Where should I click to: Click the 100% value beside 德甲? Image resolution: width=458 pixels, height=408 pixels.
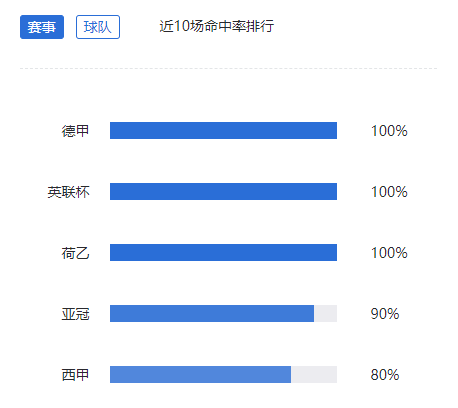point(389,131)
